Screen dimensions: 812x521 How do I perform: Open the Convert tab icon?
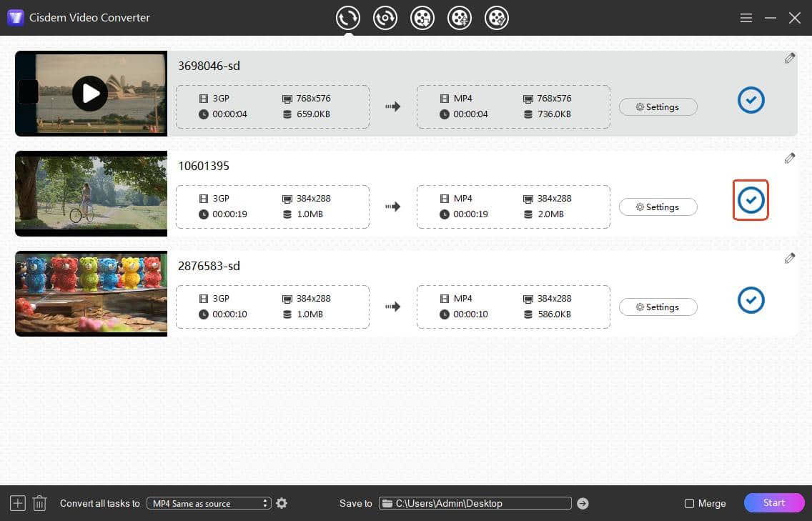coord(348,18)
